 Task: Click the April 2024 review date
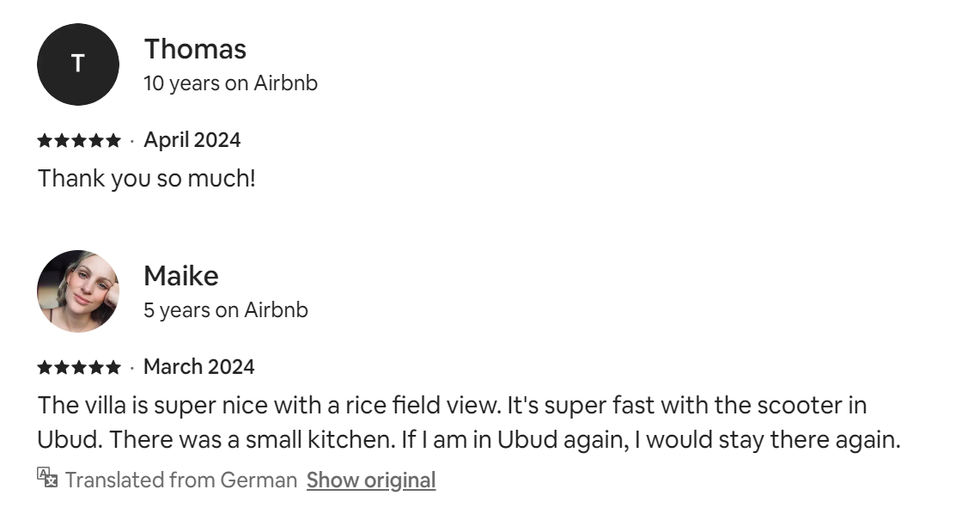pos(192,140)
